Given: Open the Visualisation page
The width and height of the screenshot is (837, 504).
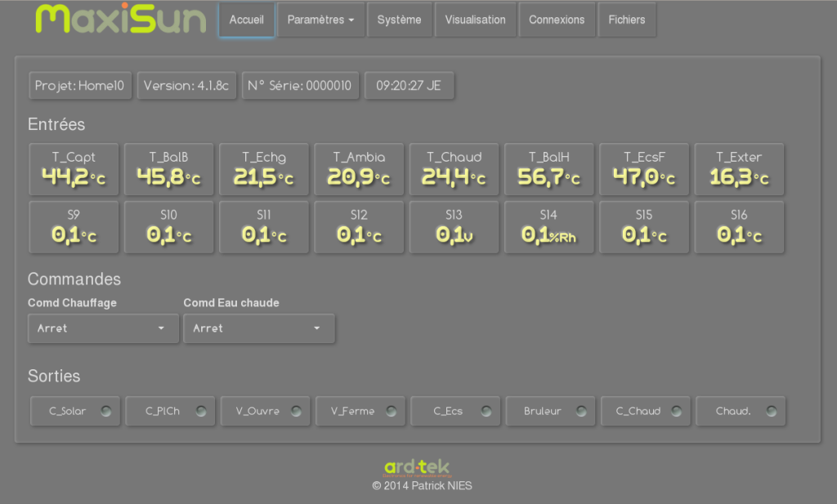Looking at the screenshot, I should (x=475, y=20).
